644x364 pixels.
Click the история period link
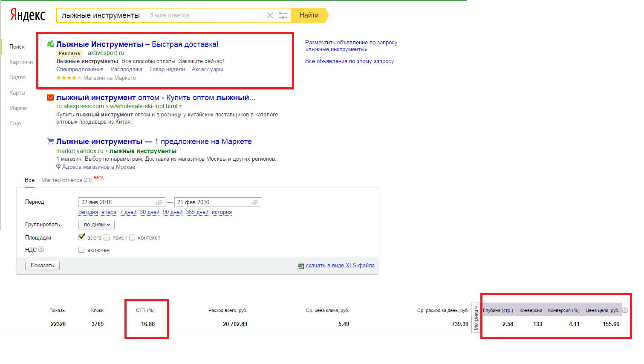pyautogui.click(x=222, y=212)
